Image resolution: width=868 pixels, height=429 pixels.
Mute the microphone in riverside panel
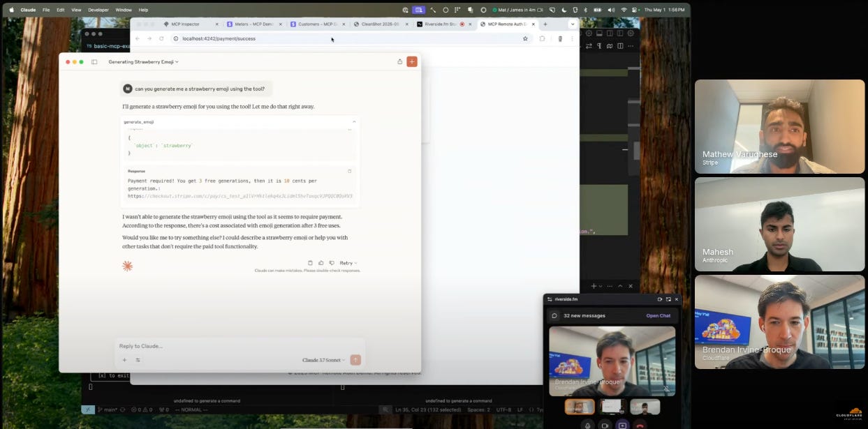(587, 426)
